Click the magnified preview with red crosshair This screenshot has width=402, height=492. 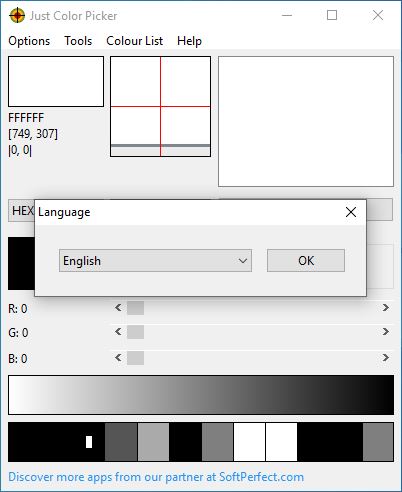pyautogui.click(x=160, y=106)
